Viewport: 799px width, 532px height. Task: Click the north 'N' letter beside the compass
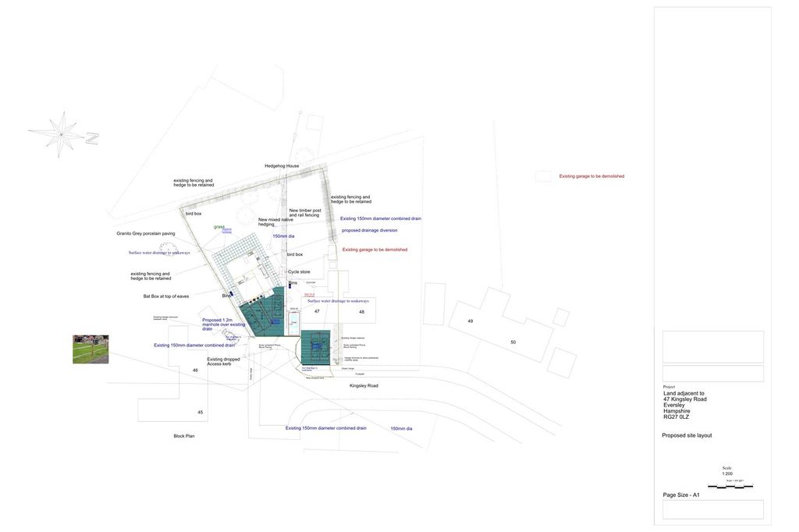92,139
